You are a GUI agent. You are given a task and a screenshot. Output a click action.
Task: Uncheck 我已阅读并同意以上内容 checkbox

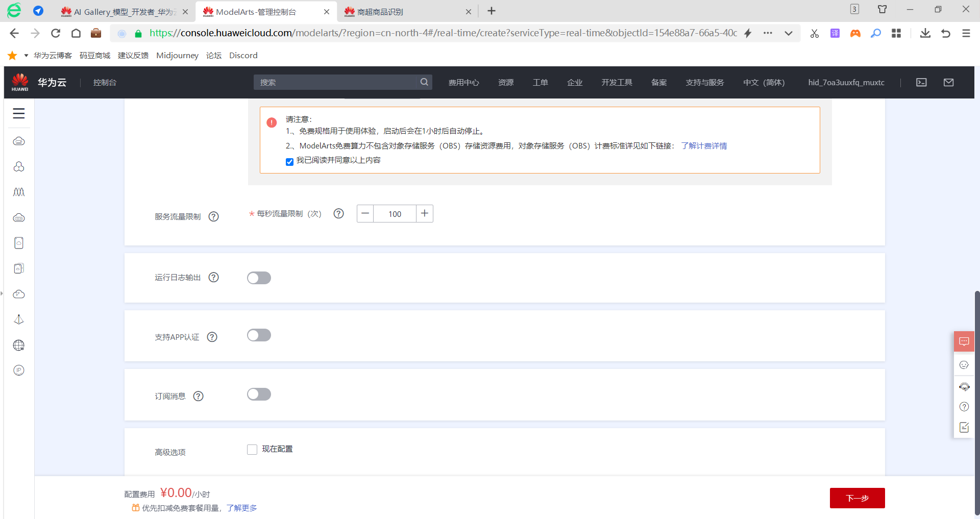coord(289,162)
